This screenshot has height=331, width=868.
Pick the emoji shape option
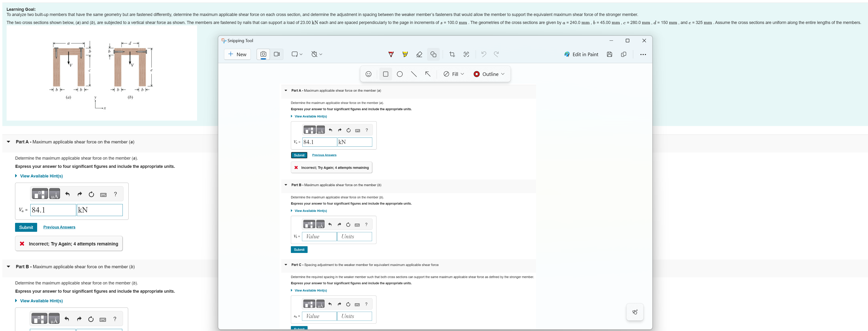coord(368,74)
